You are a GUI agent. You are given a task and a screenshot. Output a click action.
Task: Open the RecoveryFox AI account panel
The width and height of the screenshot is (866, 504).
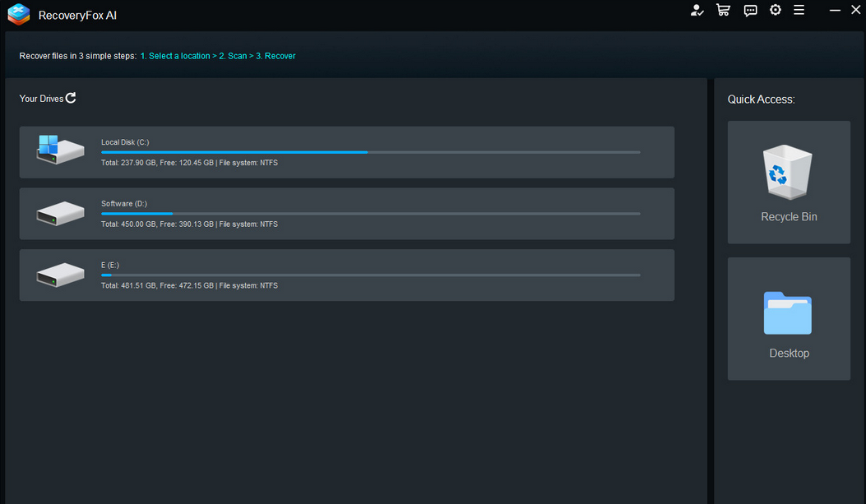point(697,11)
